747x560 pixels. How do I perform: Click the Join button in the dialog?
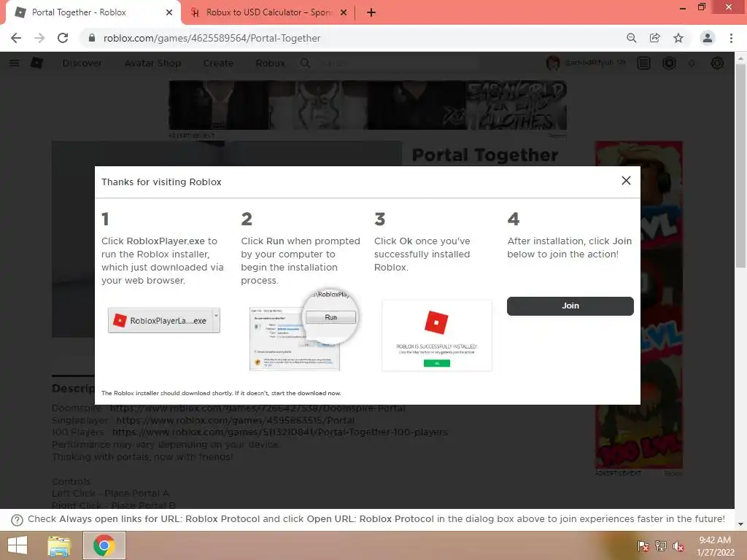570,306
